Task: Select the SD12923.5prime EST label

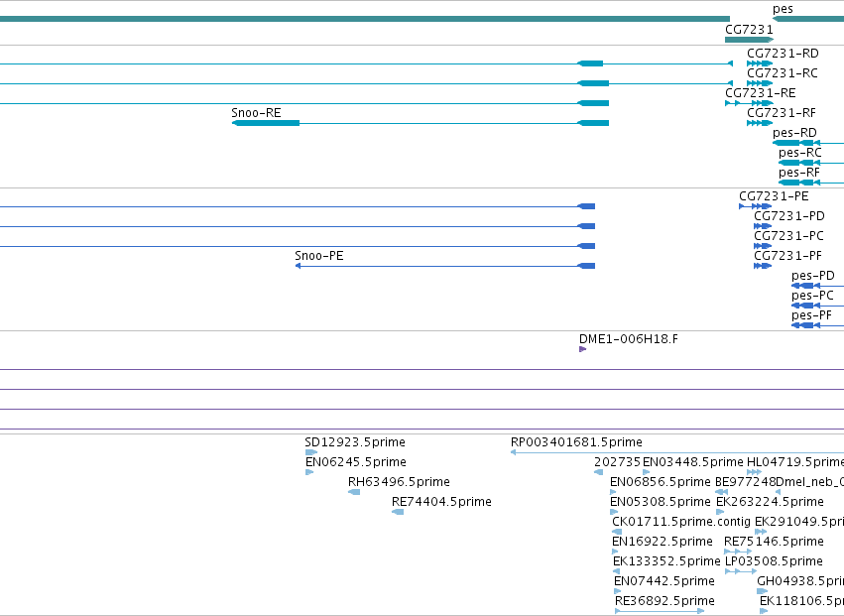Action: 355,442
